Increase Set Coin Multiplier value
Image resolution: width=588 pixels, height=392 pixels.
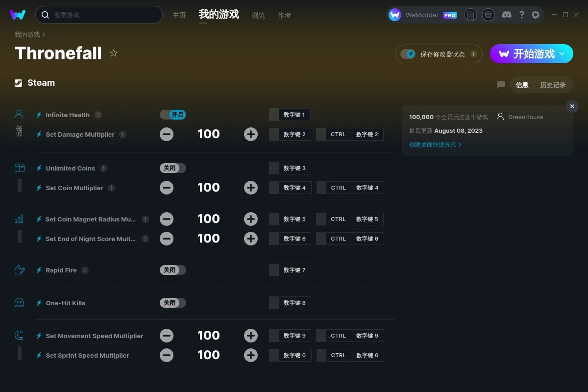point(251,188)
